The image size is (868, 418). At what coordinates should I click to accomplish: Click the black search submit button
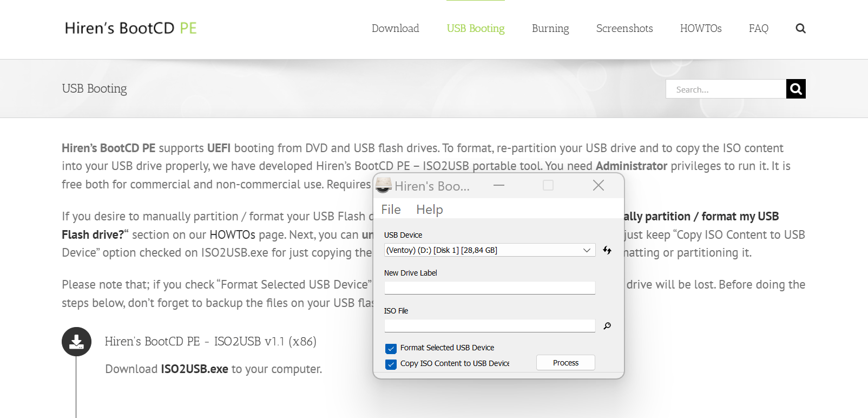click(x=795, y=89)
